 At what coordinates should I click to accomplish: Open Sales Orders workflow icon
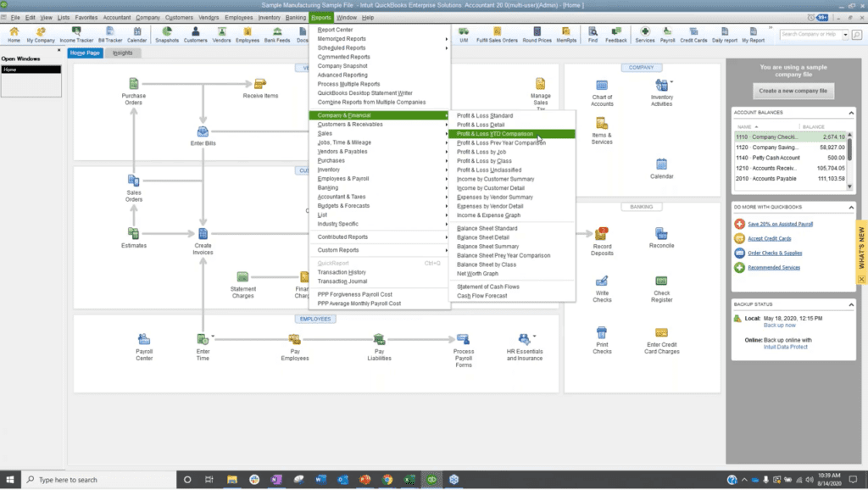[x=133, y=188]
